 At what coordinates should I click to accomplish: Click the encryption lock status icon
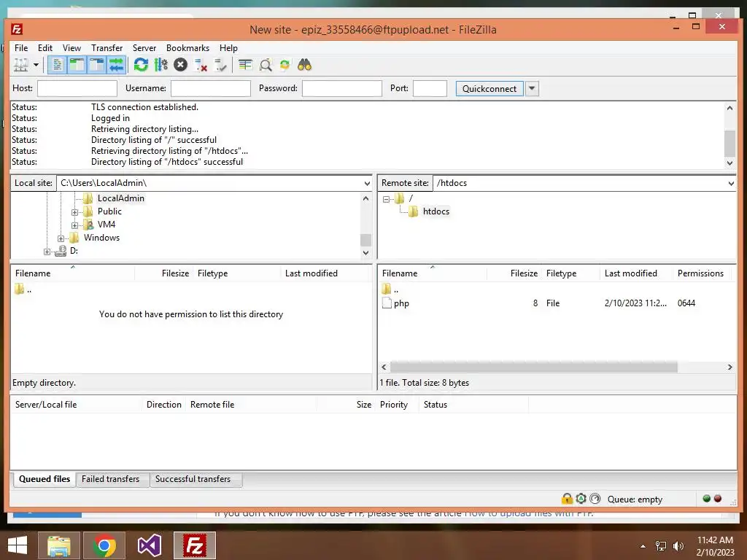coord(567,499)
